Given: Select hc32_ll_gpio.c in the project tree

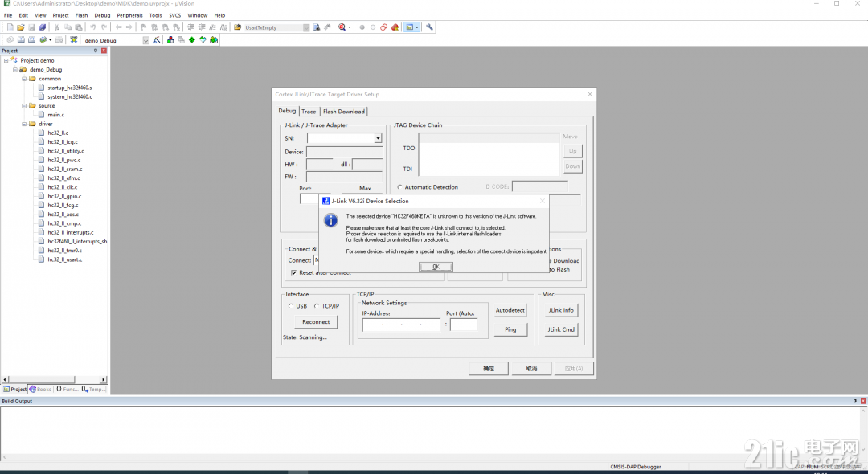Looking at the screenshot, I should [64, 196].
